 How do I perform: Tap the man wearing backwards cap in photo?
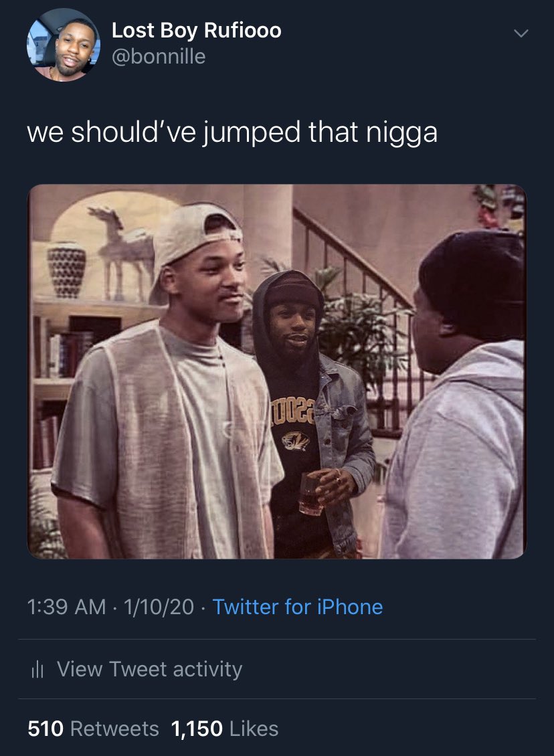(x=169, y=386)
